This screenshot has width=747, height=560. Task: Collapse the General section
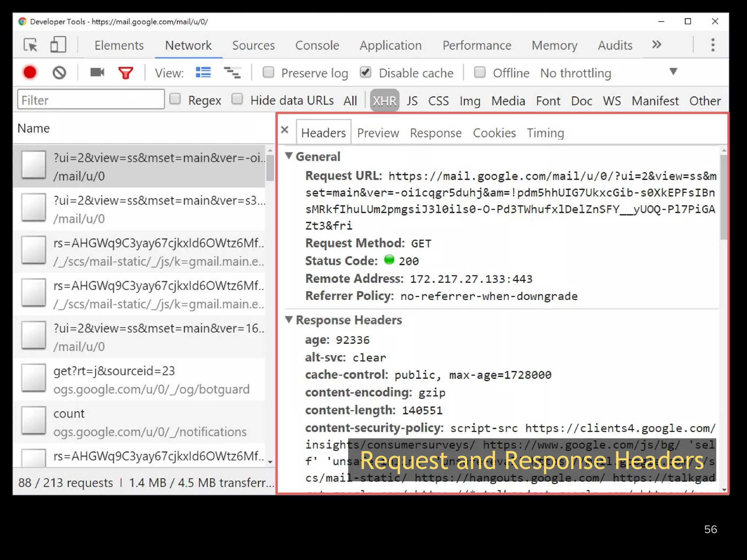(x=289, y=156)
